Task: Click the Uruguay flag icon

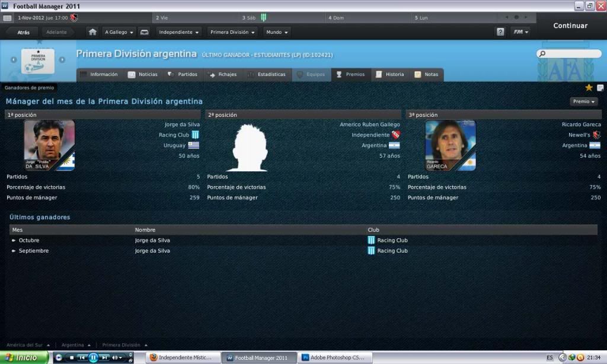Action: pos(194,145)
